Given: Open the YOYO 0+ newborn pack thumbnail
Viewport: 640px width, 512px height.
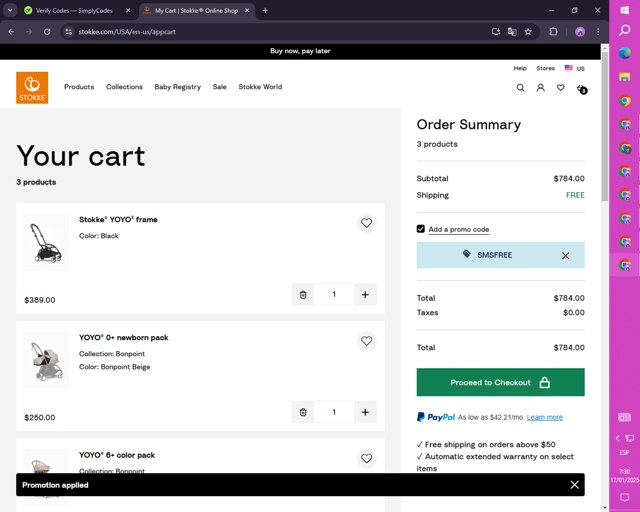Looking at the screenshot, I should [47, 360].
